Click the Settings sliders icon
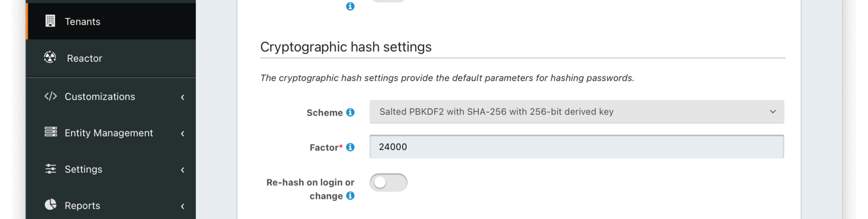The width and height of the screenshot is (868, 219). pyautogui.click(x=50, y=168)
